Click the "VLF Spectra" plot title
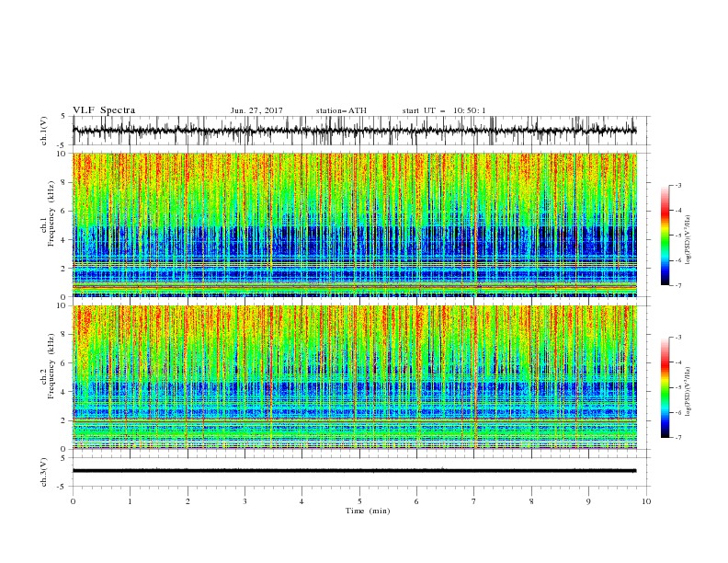The width and height of the screenshot is (728, 563). tap(104, 110)
